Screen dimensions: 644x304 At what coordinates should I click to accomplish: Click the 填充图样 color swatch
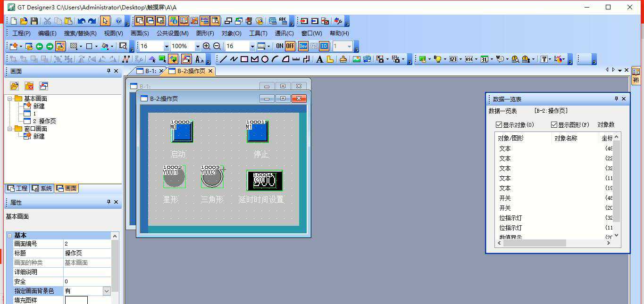click(x=76, y=300)
